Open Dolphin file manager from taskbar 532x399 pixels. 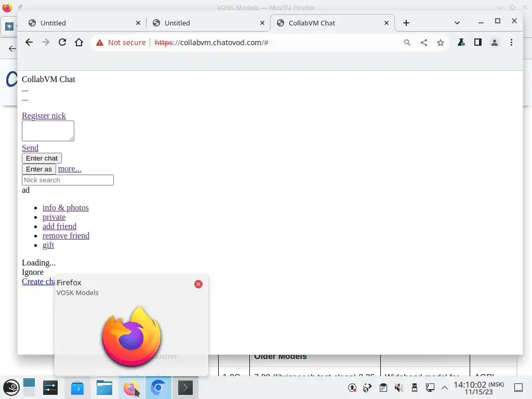104,388
